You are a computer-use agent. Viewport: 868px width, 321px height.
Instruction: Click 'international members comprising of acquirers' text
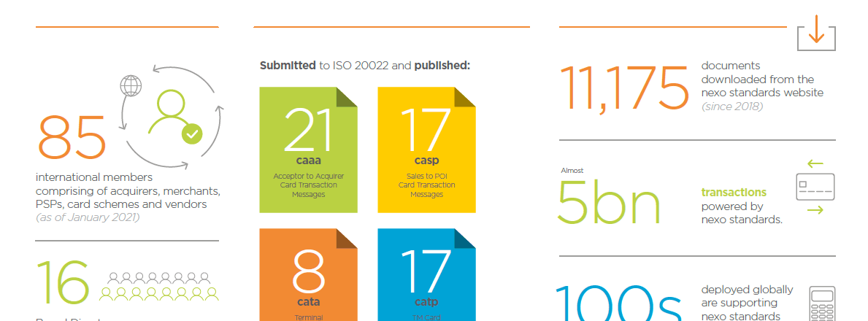(128, 191)
